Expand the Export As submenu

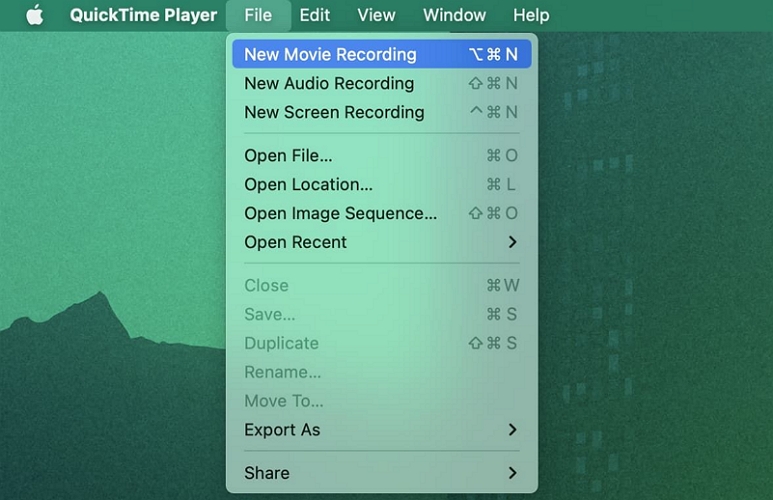click(x=382, y=429)
